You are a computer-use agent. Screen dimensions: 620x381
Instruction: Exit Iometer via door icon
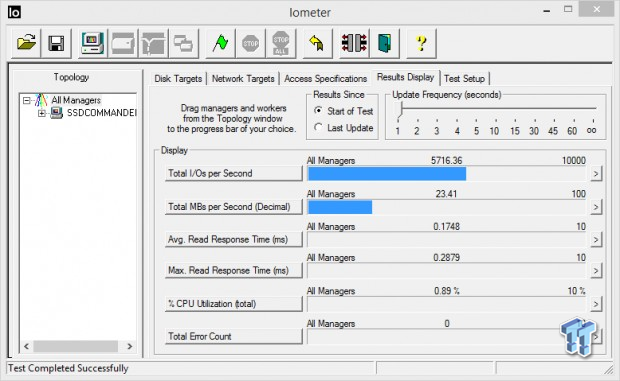point(384,43)
